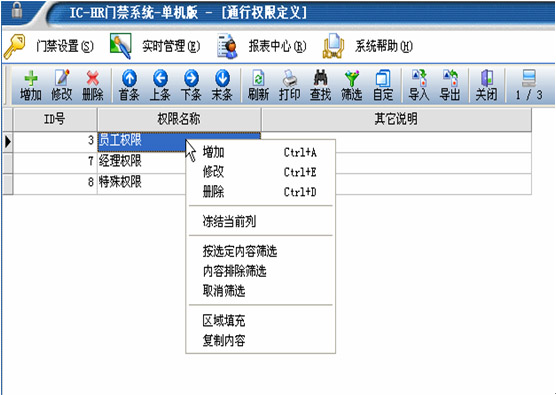Select 内容排除筛选 in context menu
Image resolution: width=556 pixels, height=395 pixels.
(260, 271)
